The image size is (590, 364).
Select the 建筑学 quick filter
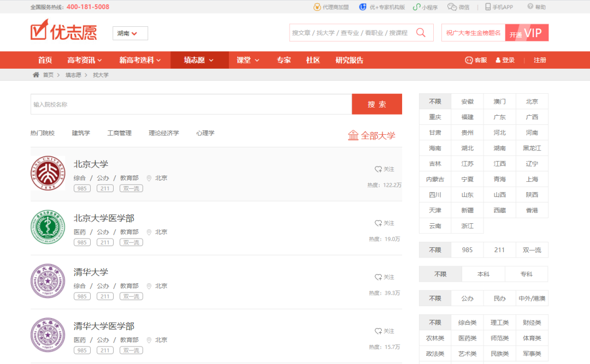coord(81,133)
